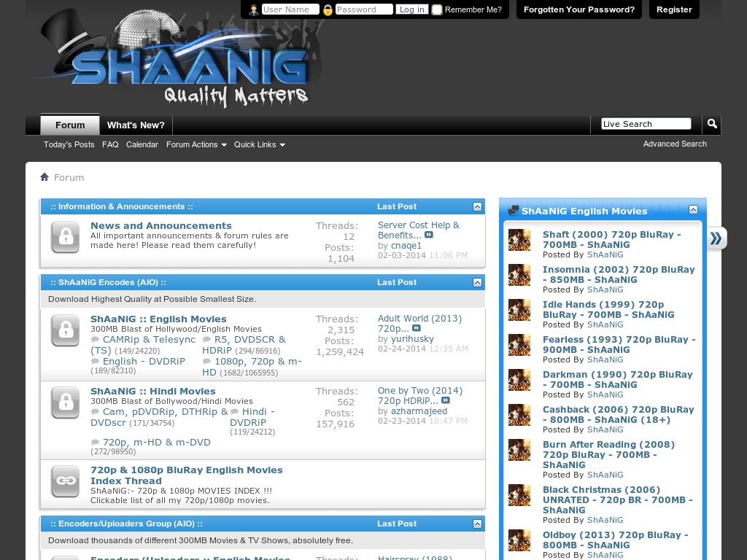Open ShAaNiG :: English Movies forum
Image resolution: width=747 pixels, height=560 pixels.
pos(158,319)
